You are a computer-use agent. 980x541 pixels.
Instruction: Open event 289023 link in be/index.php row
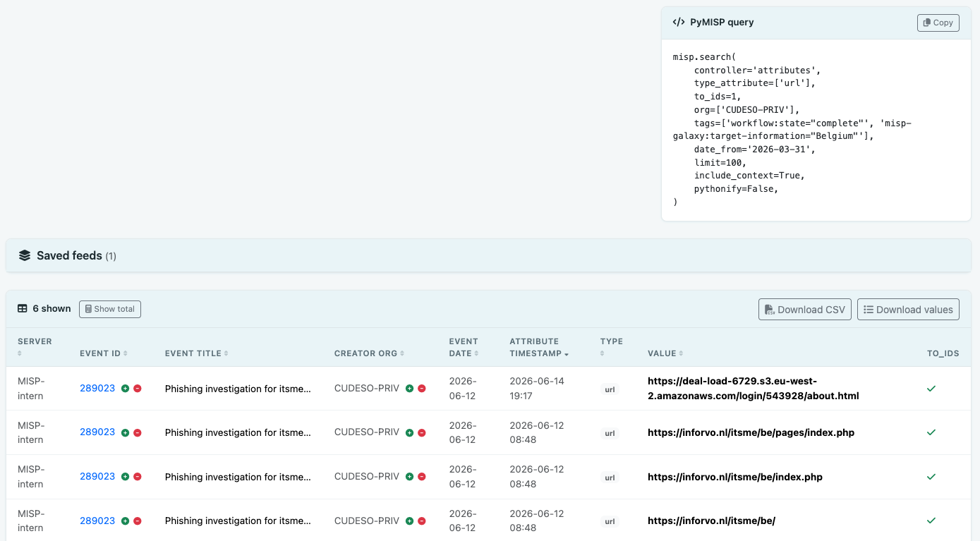[97, 476]
